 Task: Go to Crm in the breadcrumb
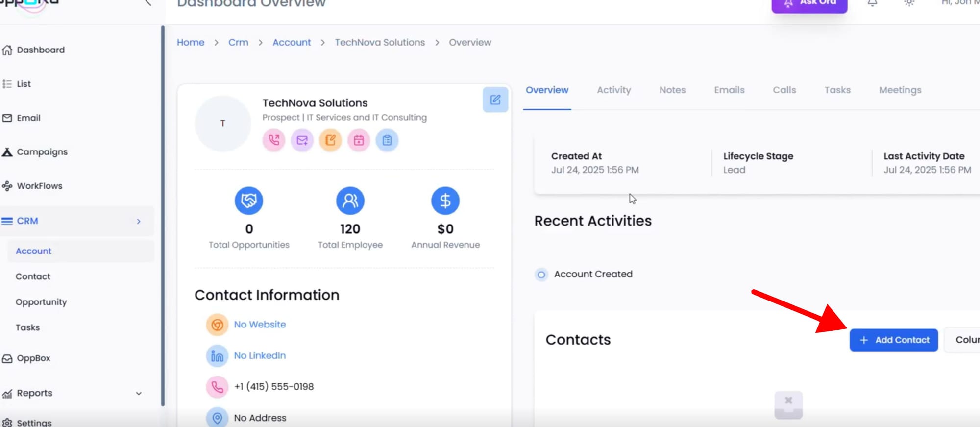pyautogui.click(x=238, y=43)
